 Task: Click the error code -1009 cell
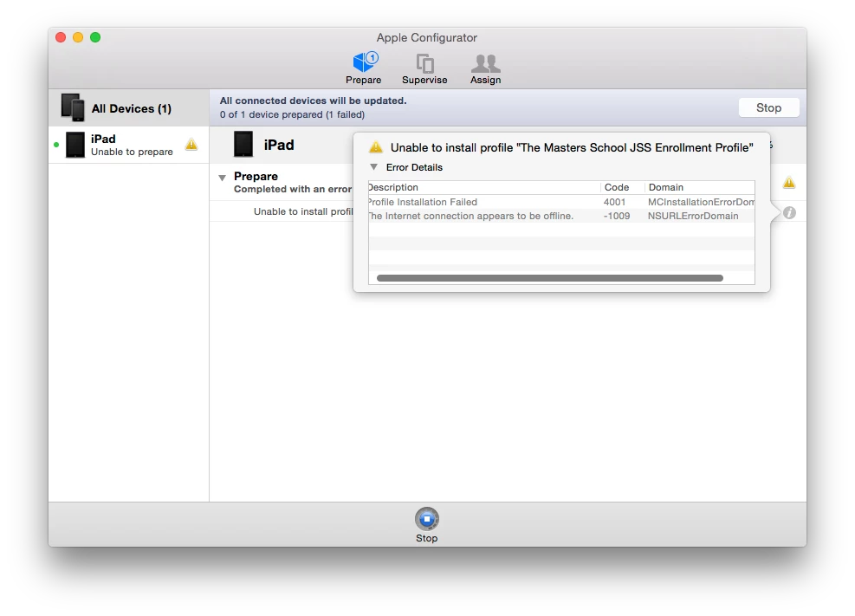(616, 216)
